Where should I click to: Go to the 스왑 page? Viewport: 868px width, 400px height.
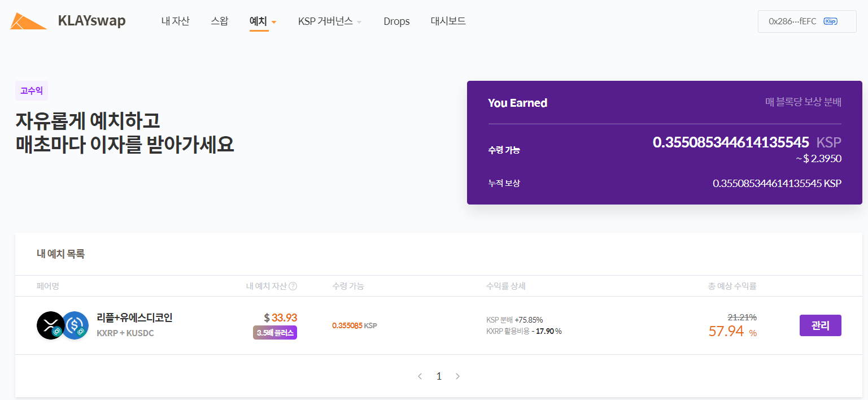click(220, 21)
